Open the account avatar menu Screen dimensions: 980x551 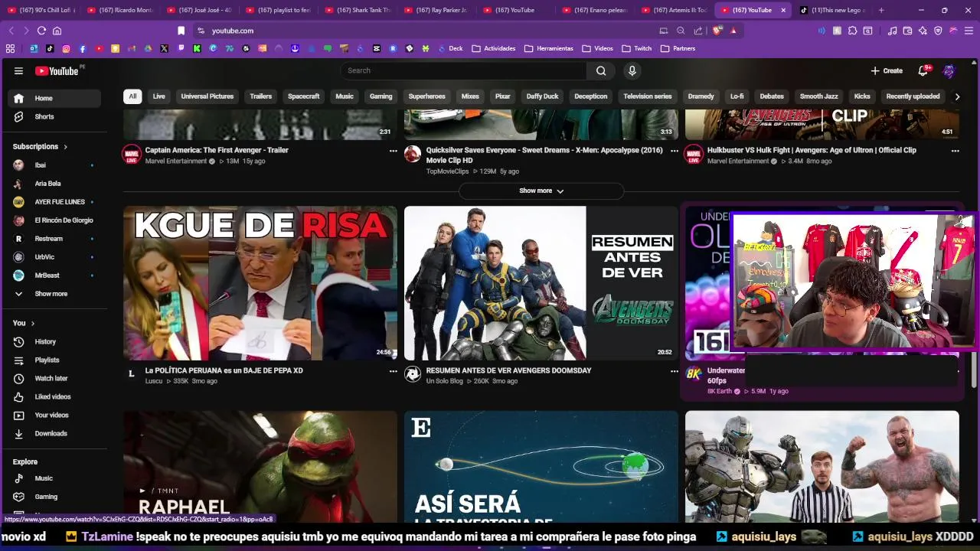[949, 70]
